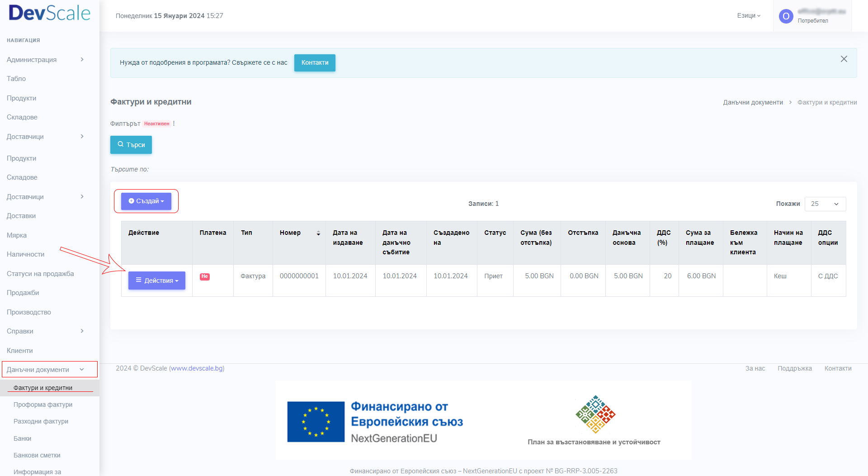This screenshot has width=868, height=476.
Task: Expand the Справки submenu arrow
Action: pyautogui.click(x=82, y=331)
